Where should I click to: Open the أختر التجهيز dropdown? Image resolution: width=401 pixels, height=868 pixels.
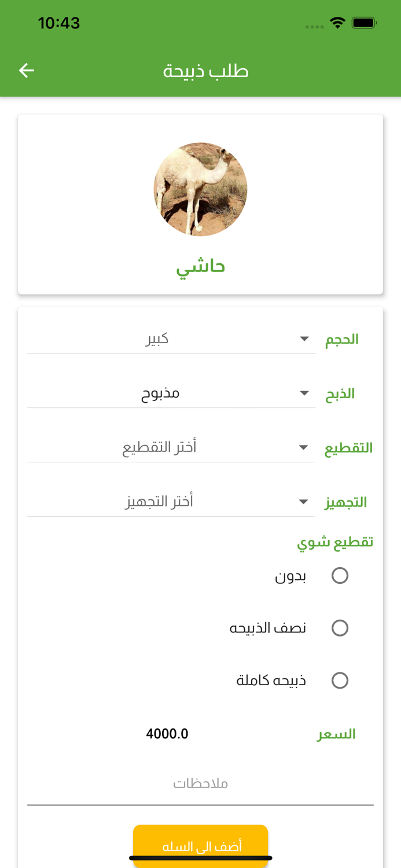pos(171,500)
